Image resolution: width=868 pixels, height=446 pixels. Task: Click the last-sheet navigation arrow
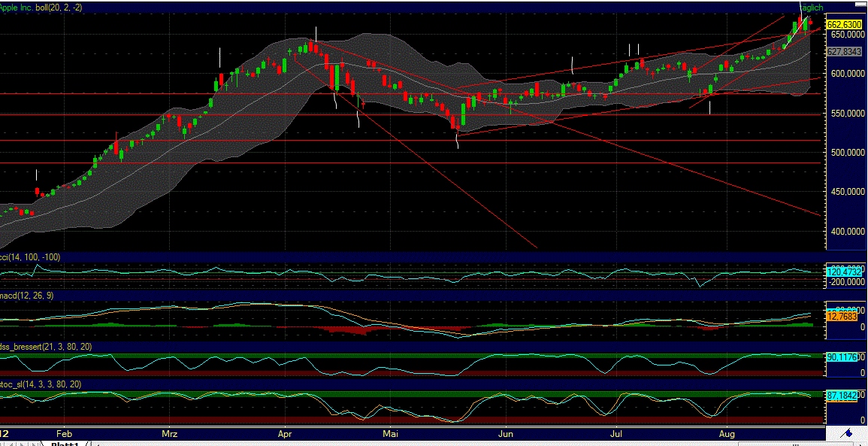(33, 443)
